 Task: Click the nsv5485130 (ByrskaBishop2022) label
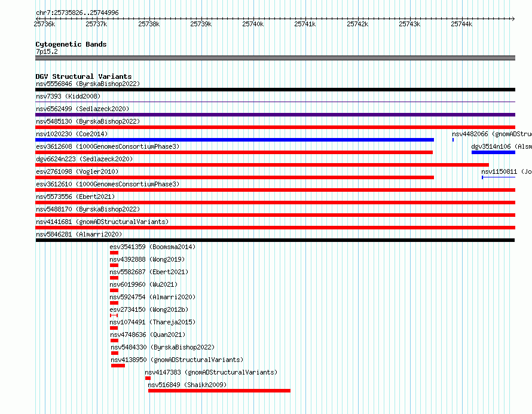pyautogui.click(x=88, y=121)
